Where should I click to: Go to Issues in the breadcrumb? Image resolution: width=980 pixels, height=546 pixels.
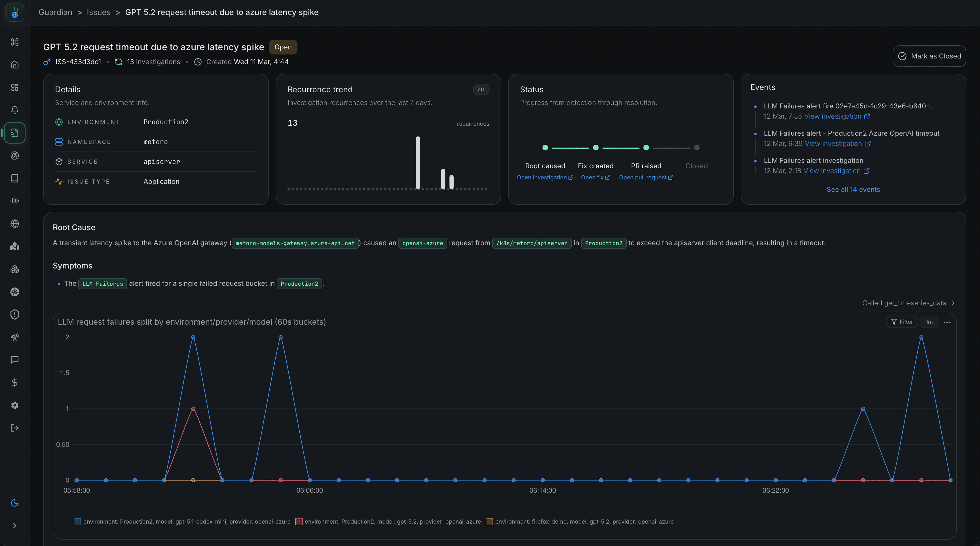tap(98, 12)
